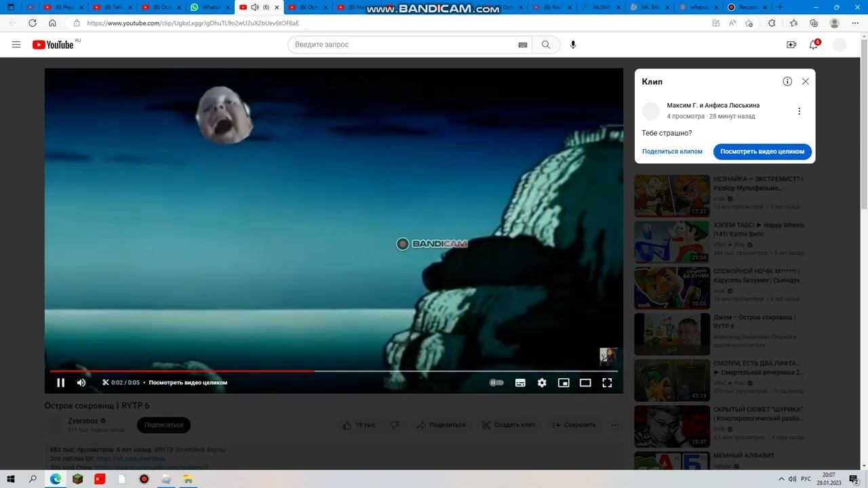Click 'Создать клип' scissors button

(x=509, y=425)
